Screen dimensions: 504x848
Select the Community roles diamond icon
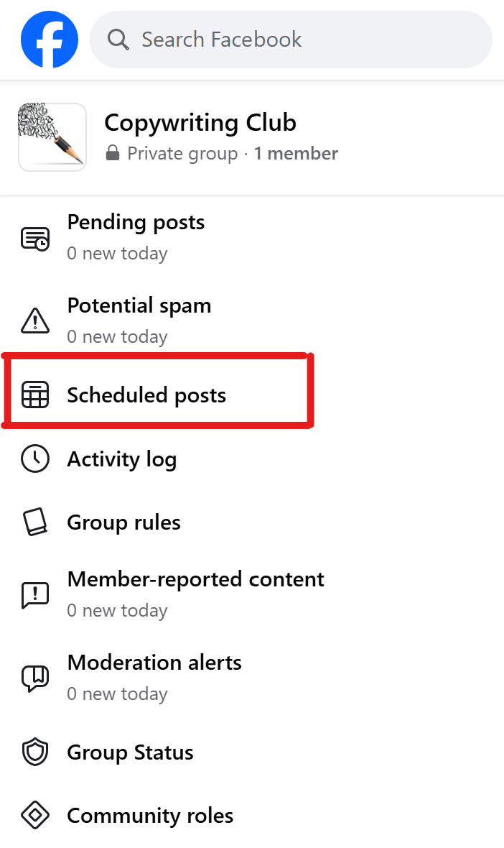coord(34,815)
